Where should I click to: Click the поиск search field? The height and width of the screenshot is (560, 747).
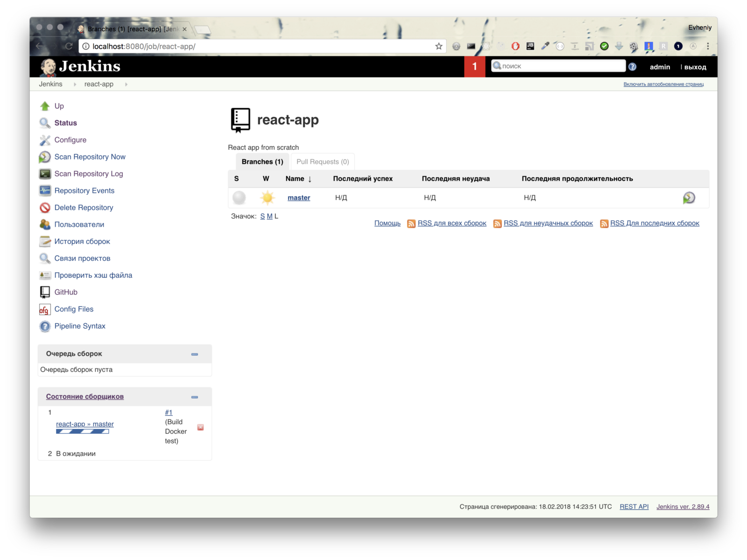point(558,66)
